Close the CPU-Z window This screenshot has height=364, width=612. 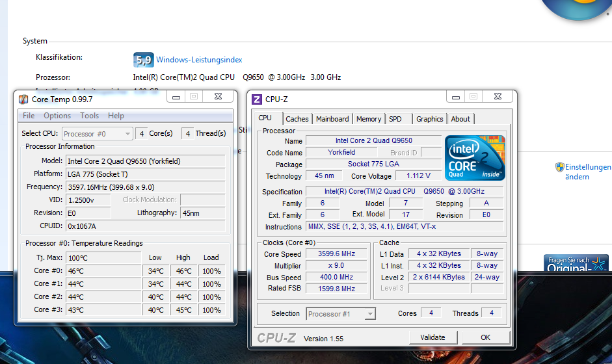tap(498, 96)
